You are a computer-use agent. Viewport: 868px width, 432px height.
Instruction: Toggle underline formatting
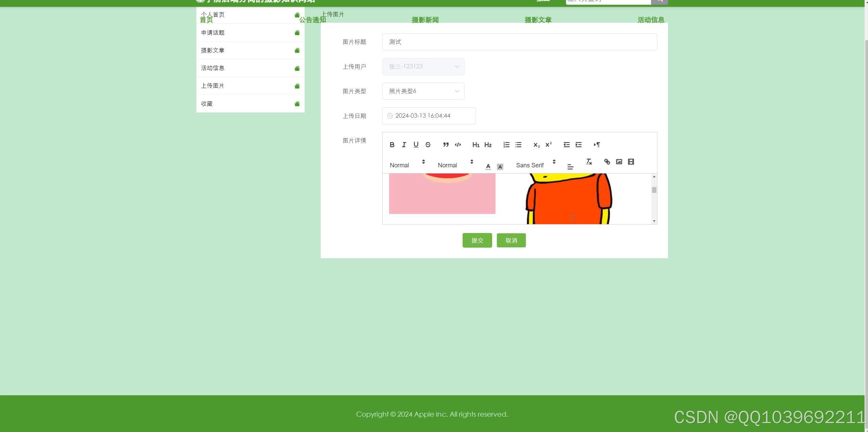tap(416, 145)
